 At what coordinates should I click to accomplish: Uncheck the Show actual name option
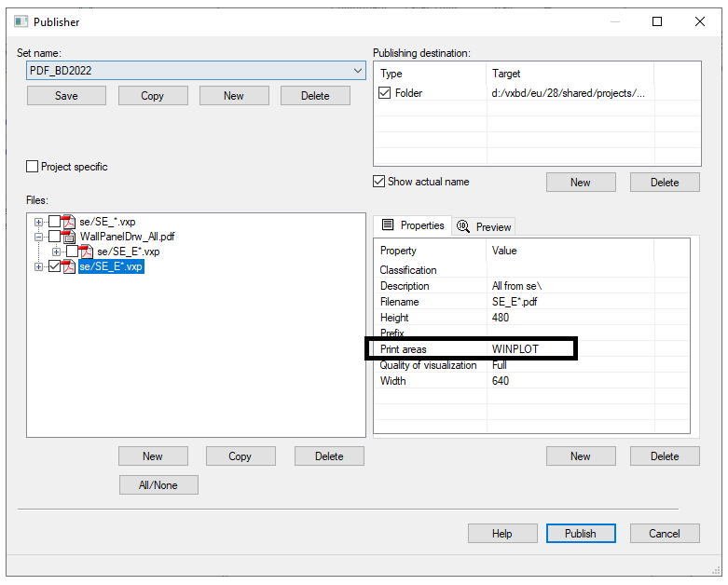click(379, 182)
